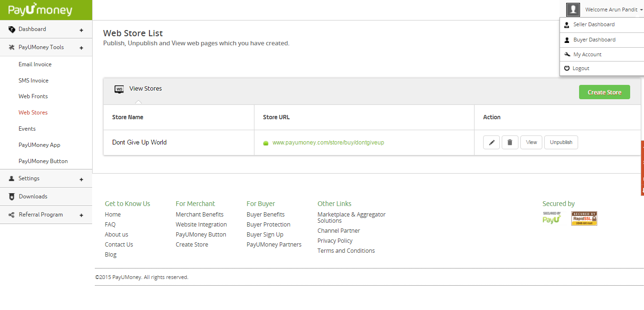Click the Settings person icon in sidebar

pyautogui.click(x=12, y=178)
